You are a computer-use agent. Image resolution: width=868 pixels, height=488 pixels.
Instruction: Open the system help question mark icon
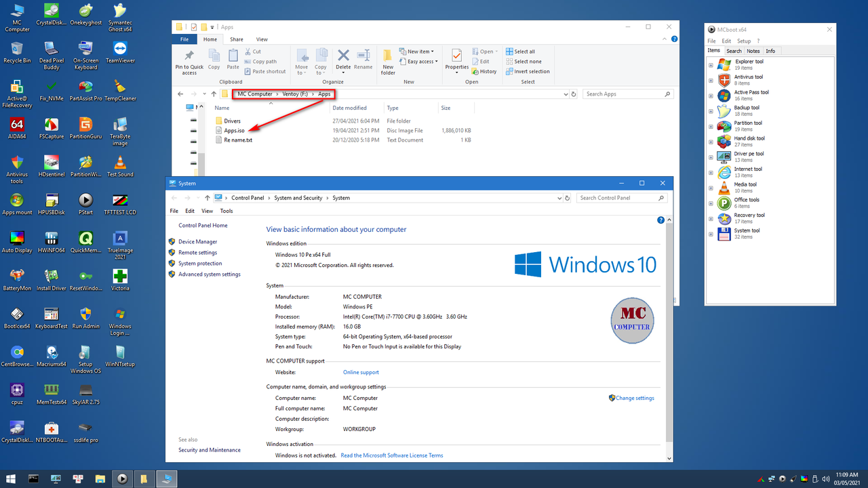(x=661, y=220)
